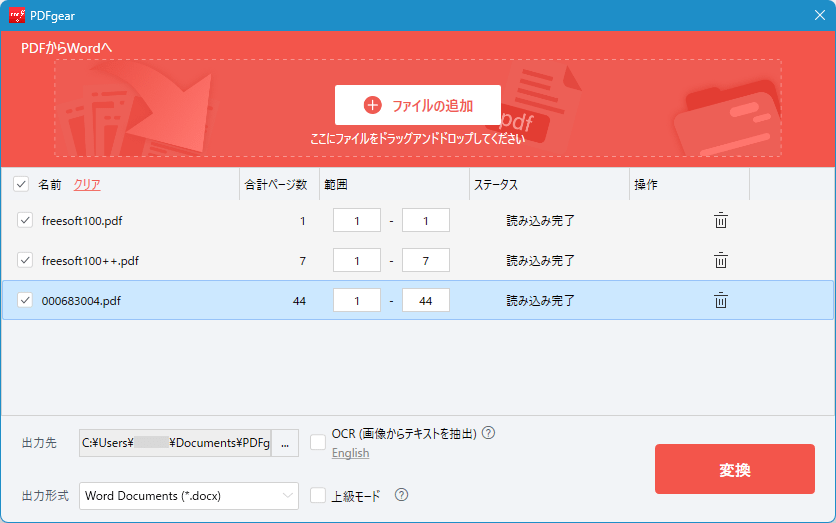Uncheck the freesoft100.pdf checkbox
836x523 pixels.
(x=25, y=220)
